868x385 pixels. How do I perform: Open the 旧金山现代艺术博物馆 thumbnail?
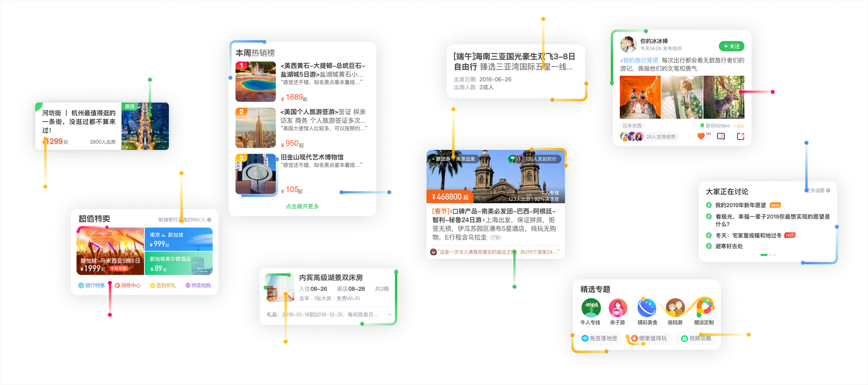[256, 174]
